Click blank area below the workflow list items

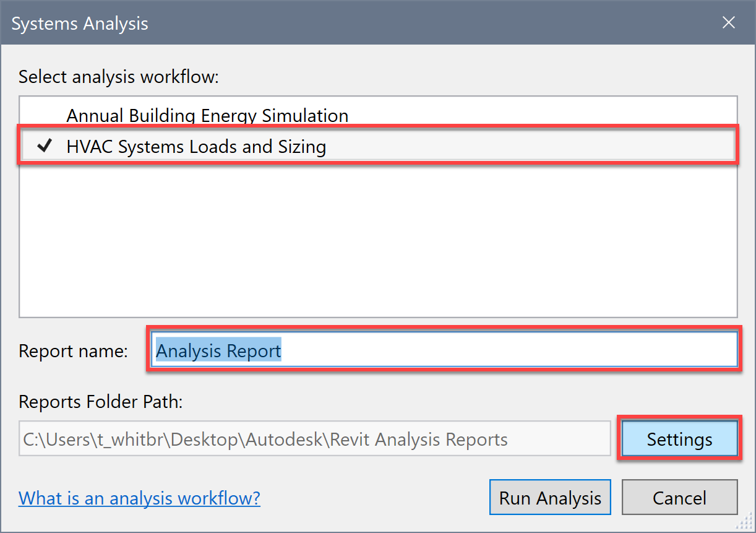[x=377, y=241]
